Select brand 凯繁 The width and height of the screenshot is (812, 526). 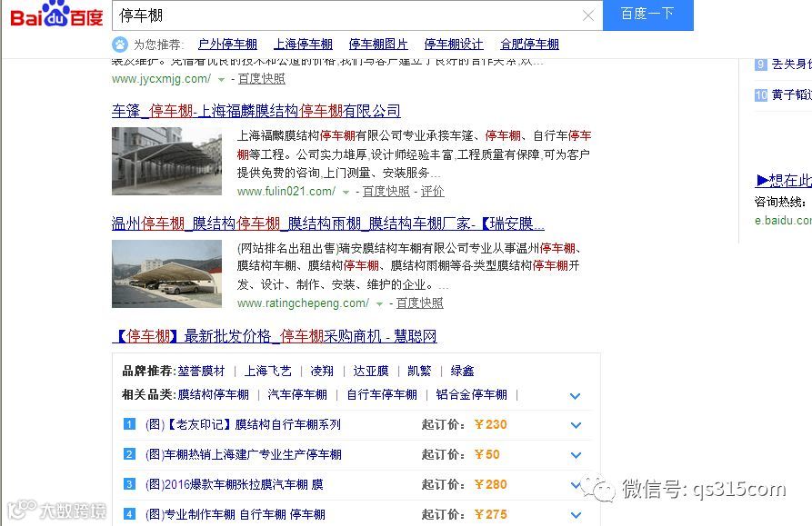point(419,371)
